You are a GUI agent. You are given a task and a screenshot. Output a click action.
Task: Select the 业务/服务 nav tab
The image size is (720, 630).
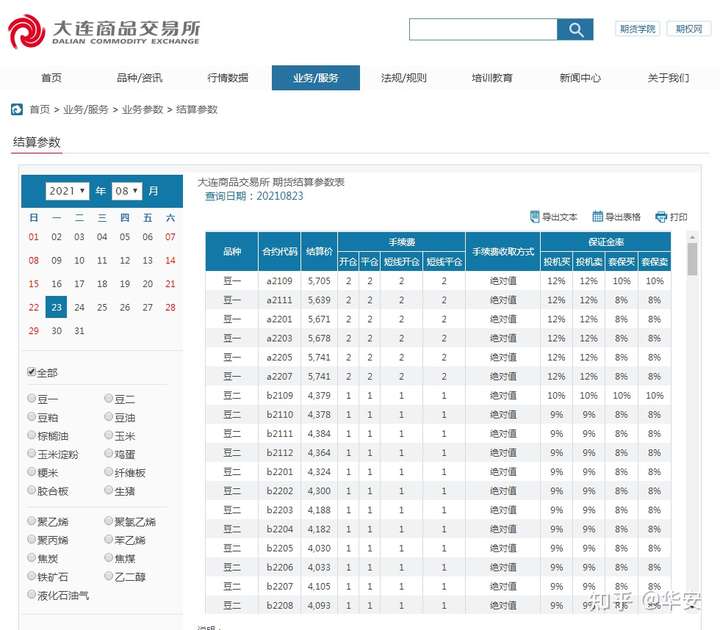315,78
